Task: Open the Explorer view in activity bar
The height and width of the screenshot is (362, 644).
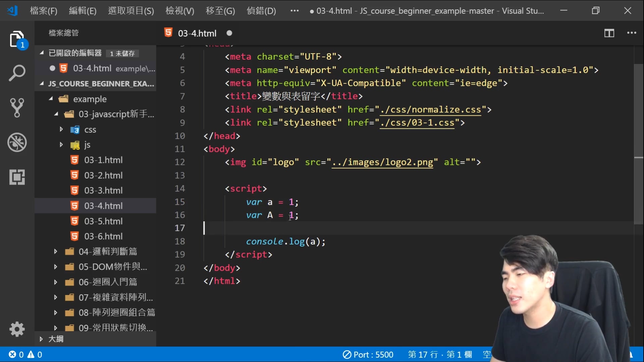Action: [x=17, y=40]
